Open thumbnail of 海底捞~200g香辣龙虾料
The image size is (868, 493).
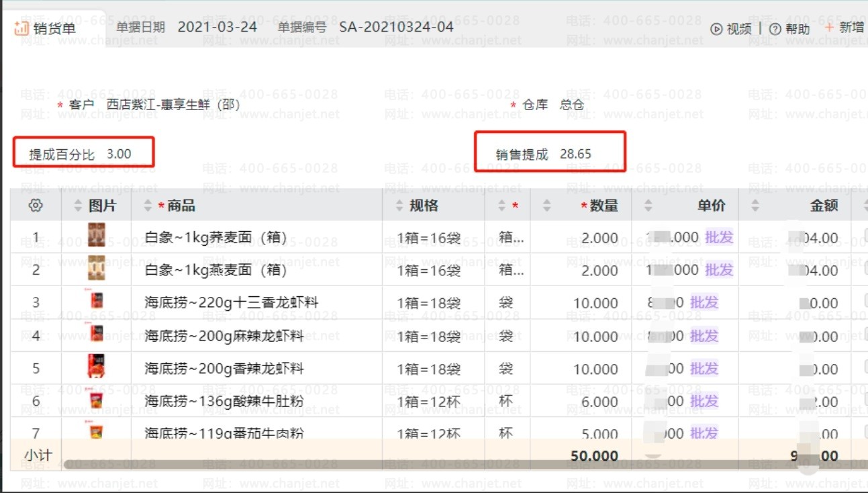(x=97, y=366)
